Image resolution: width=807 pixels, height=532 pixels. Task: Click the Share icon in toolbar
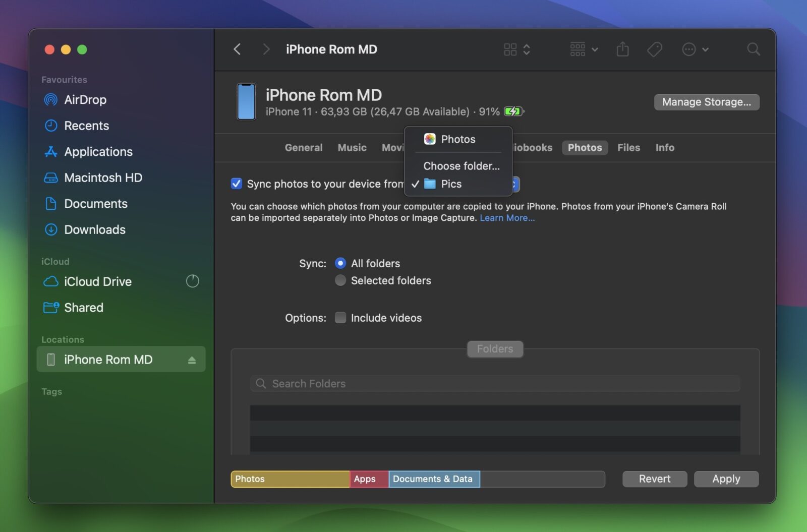(x=622, y=49)
